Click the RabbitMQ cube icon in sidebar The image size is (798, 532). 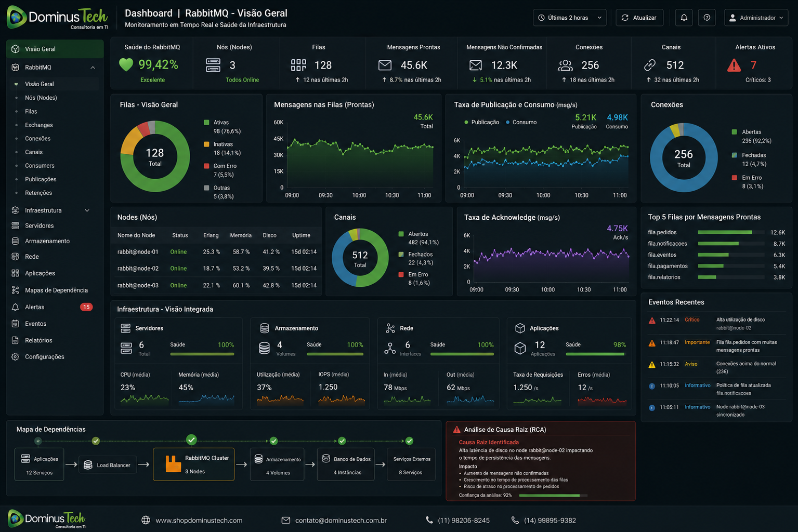point(16,68)
